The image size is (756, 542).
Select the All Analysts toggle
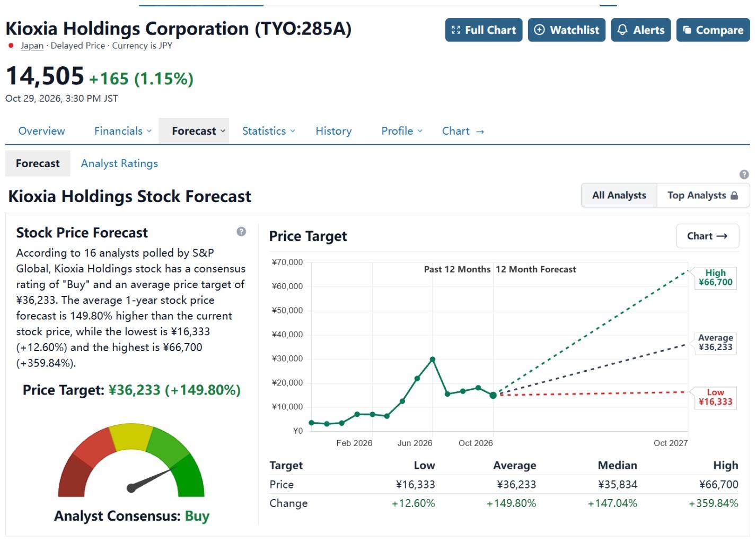pos(619,195)
